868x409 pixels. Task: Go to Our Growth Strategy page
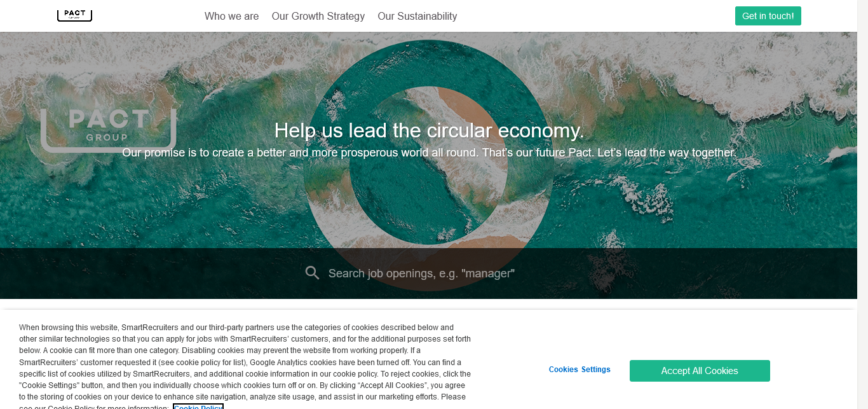point(318,17)
